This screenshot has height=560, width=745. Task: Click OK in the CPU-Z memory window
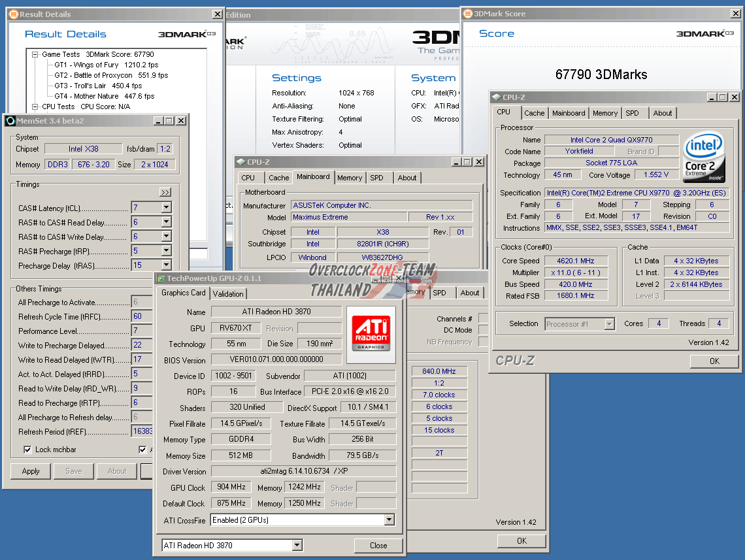click(521, 540)
